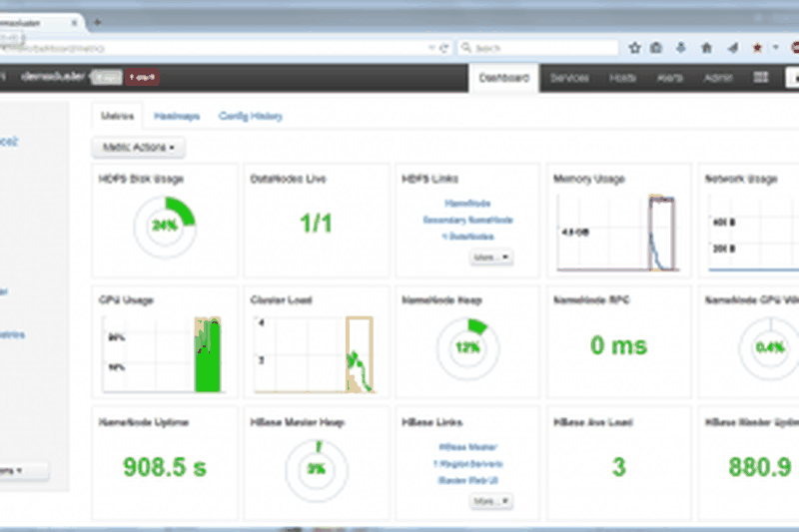
Task: Click the red alert badge
Action: click(142, 78)
